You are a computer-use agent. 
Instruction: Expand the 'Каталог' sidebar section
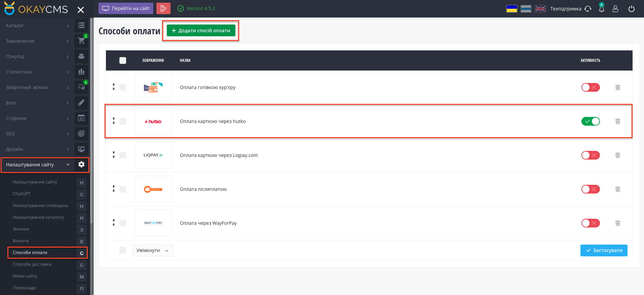(37, 26)
